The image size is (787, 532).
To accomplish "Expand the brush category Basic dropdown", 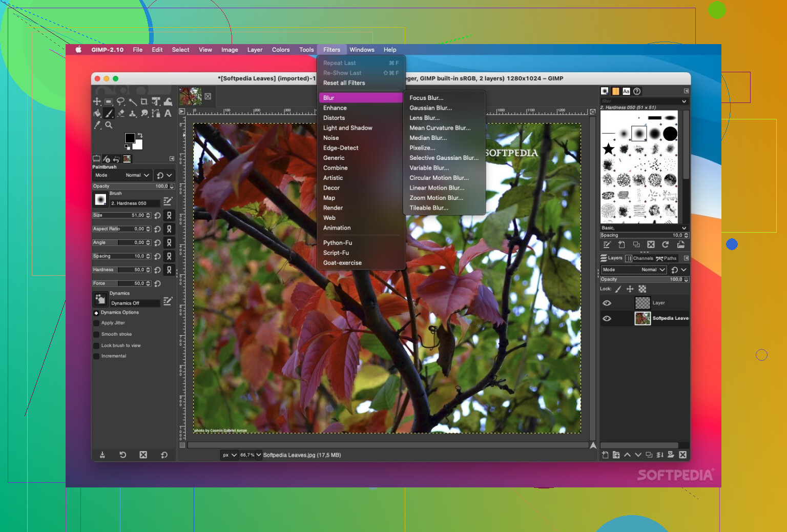I will 684,228.
